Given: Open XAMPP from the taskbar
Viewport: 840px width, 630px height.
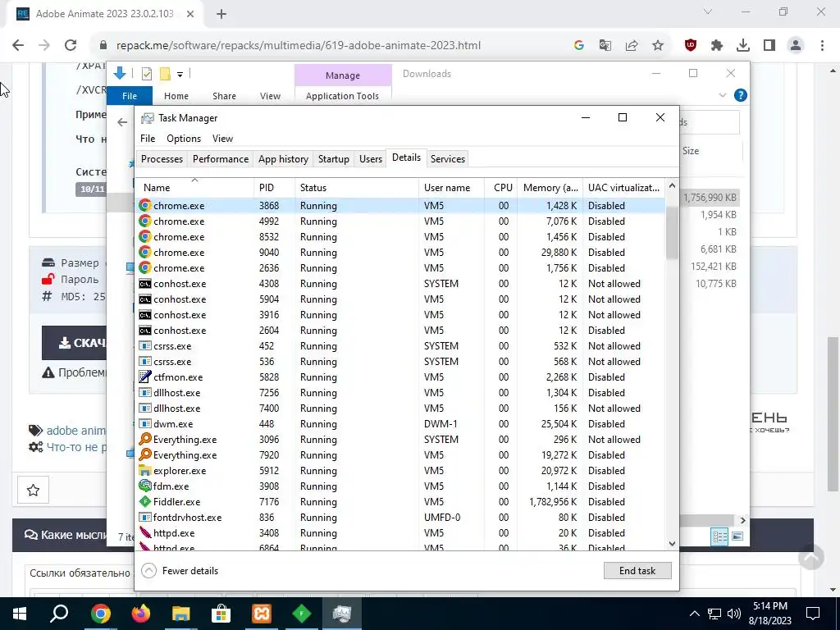Looking at the screenshot, I should 262,614.
